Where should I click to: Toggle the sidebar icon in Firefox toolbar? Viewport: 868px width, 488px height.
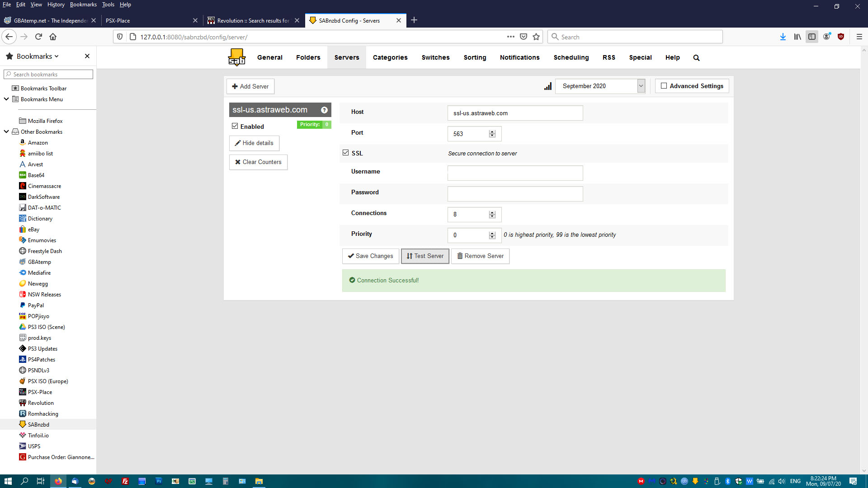click(812, 37)
